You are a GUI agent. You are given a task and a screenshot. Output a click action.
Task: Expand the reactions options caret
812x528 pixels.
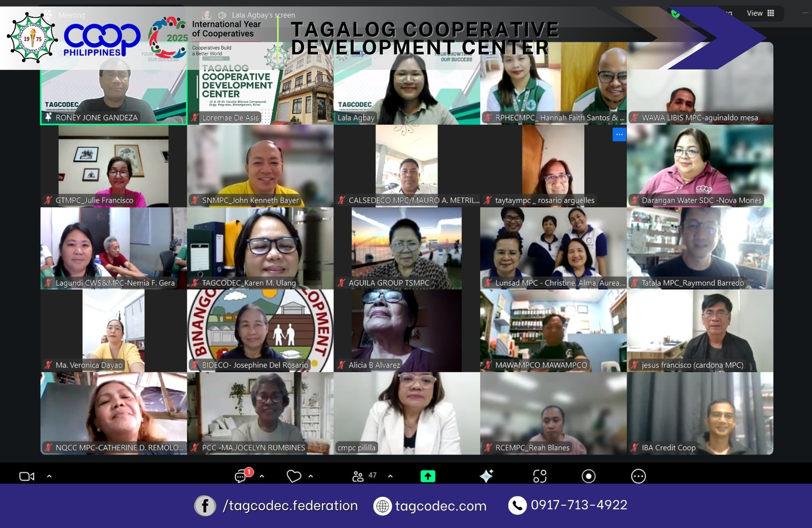pyautogui.click(x=311, y=476)
